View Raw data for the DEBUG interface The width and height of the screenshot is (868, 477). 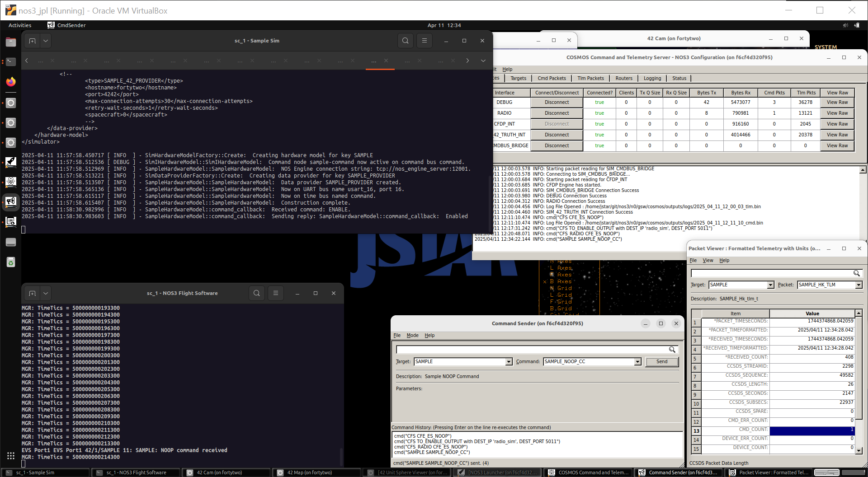(x=837, y=103)
